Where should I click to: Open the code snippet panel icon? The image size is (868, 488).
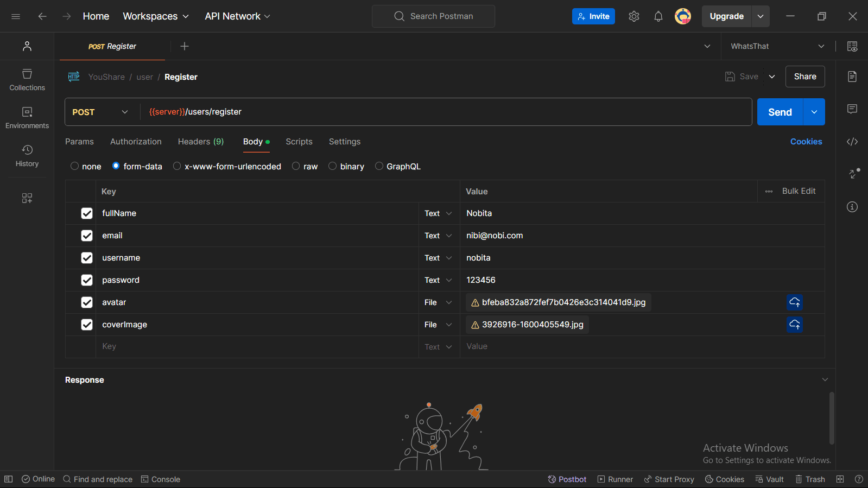point(852,142)
